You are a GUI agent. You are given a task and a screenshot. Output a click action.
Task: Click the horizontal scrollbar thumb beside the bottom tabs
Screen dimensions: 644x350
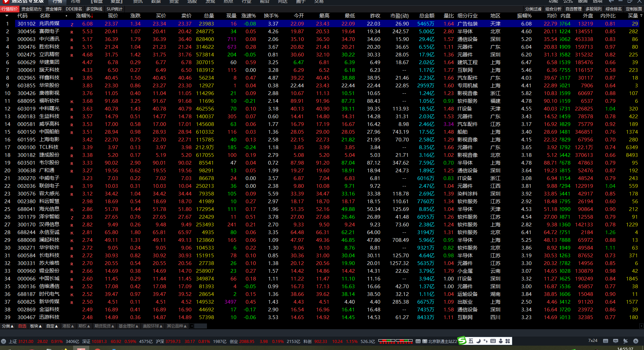click(201, 326)
